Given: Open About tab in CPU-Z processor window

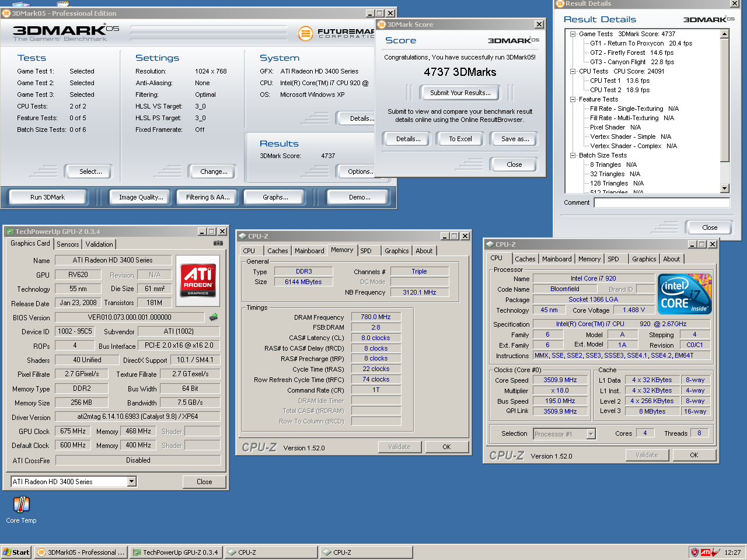Looking at the screenshot, I should [672, 259].
